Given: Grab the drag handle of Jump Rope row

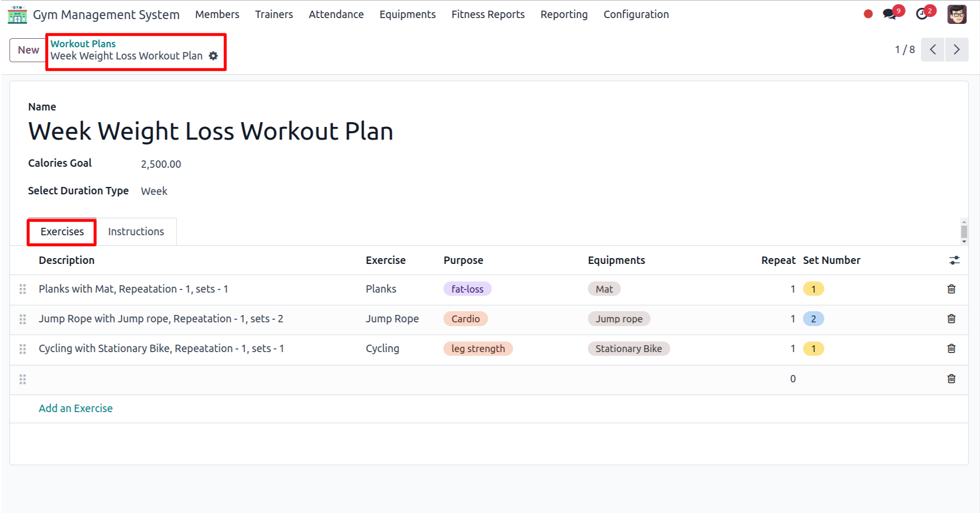Looking at the screenshot, I should coord(22,319).
